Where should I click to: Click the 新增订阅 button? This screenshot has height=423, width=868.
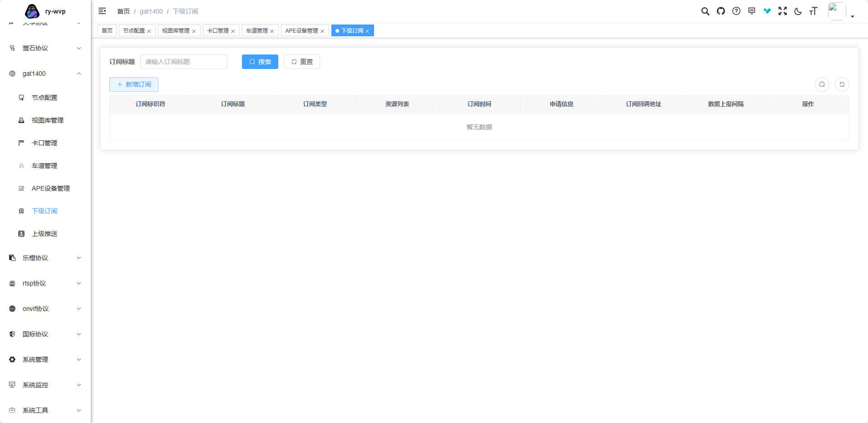point(134,84)
